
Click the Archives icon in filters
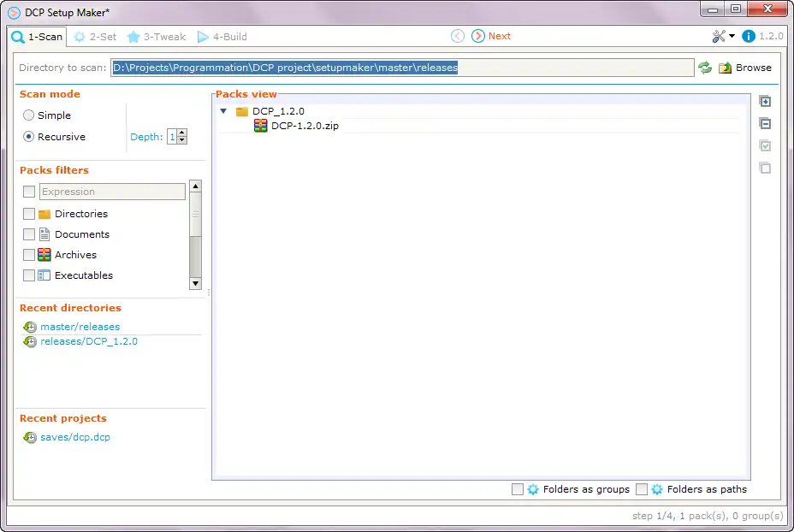[44, 255]
